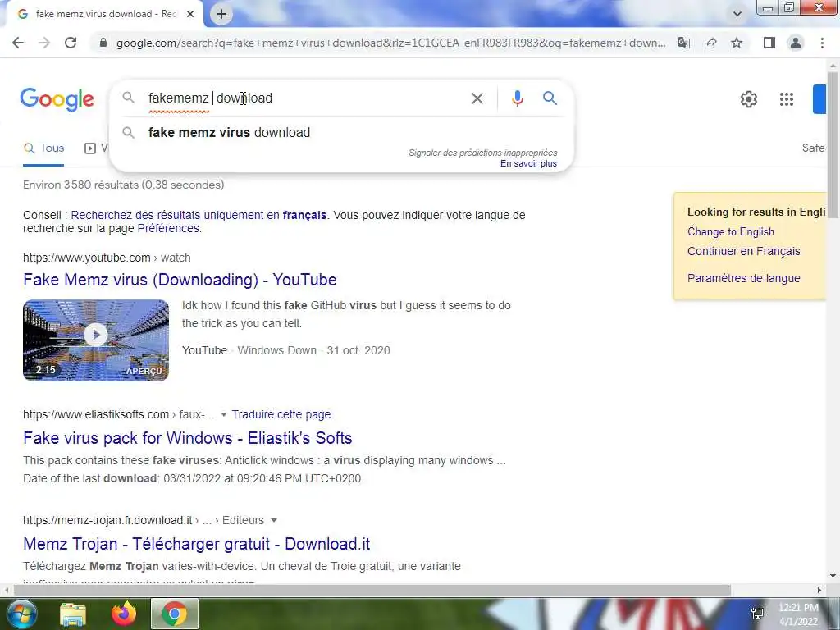The width and height of the screenshot is (840, 630).
Task: Open the Préférences link
Action: pos(168,228)
